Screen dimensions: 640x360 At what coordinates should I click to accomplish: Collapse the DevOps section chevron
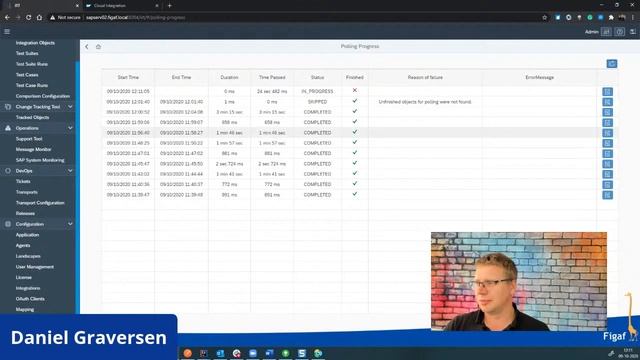70,171
